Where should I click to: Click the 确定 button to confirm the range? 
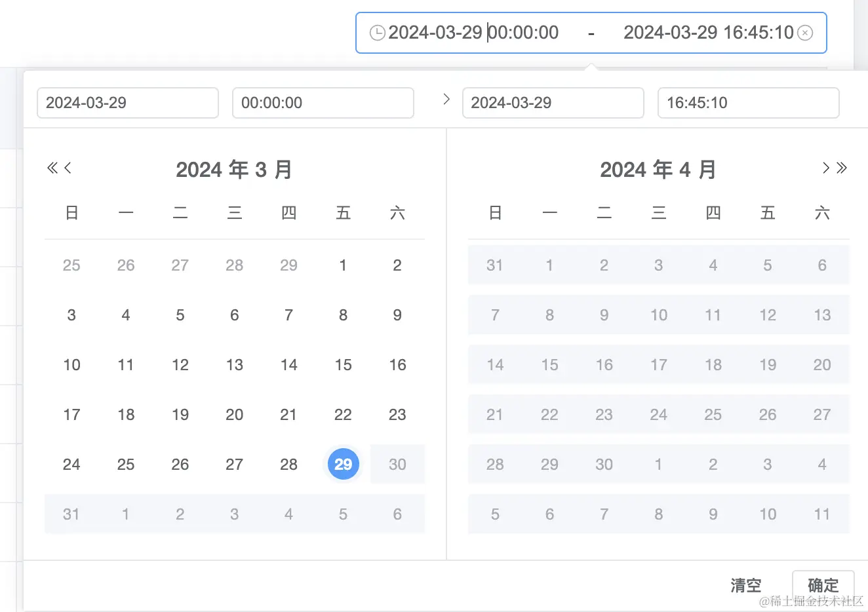click(x=823, y=585)
